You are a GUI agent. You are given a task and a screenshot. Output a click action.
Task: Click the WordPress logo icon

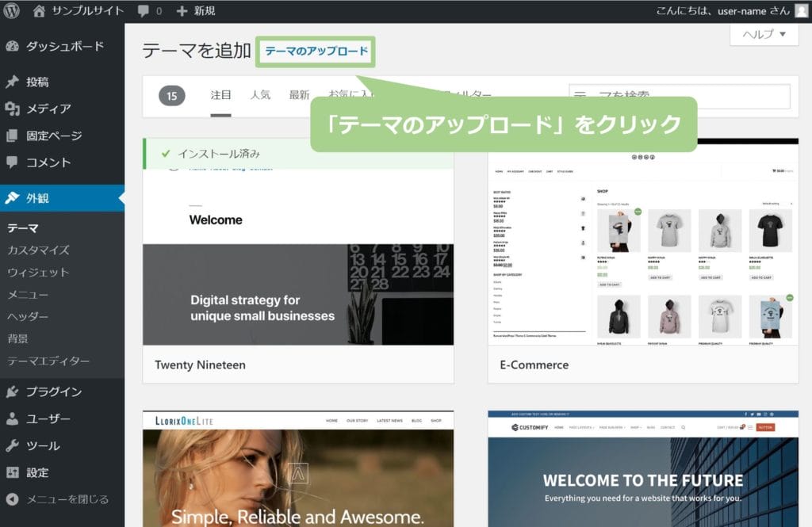coord(12,11)
